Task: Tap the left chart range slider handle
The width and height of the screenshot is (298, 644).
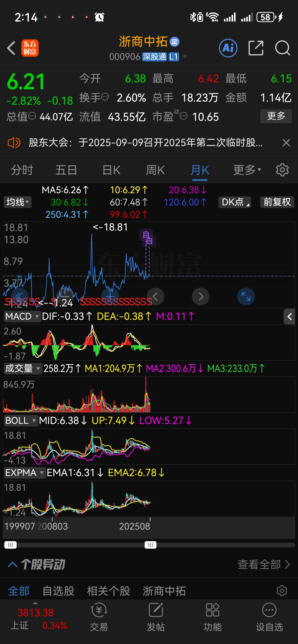Action: coord(10,545)
